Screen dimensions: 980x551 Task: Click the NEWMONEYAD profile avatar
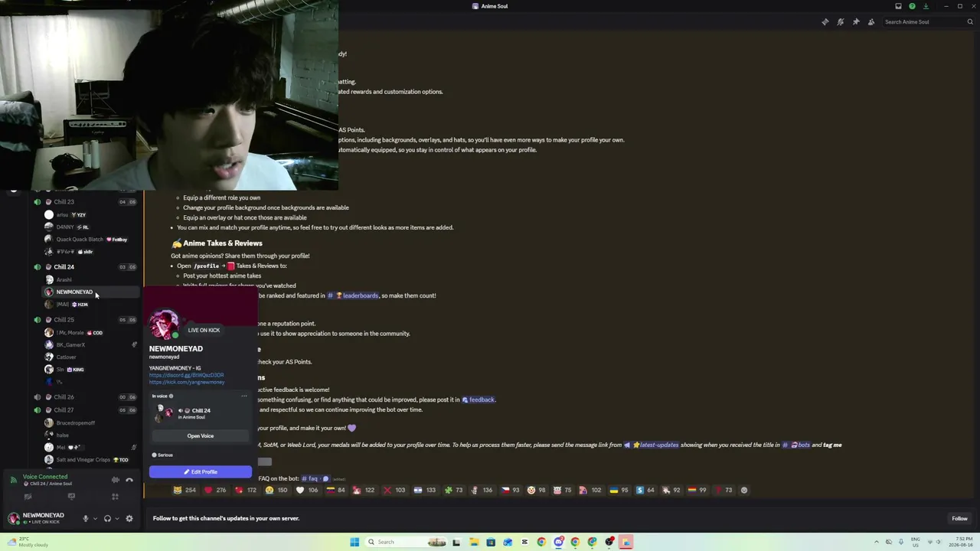pyautogui.click(x=164, y=324)
